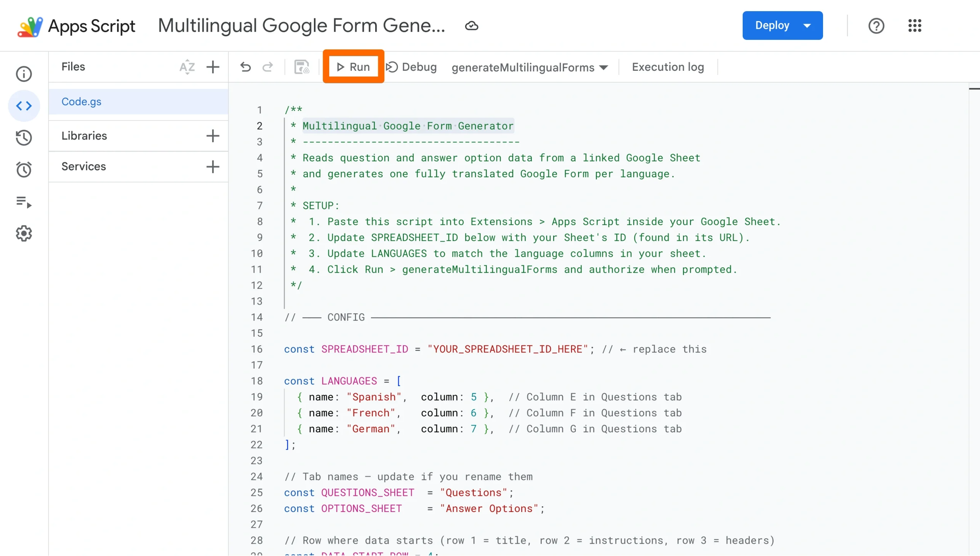Start Debug on selected function
The width and height of the screenshot is (980, 556).
pyautogui.click(x=411, y=67)
